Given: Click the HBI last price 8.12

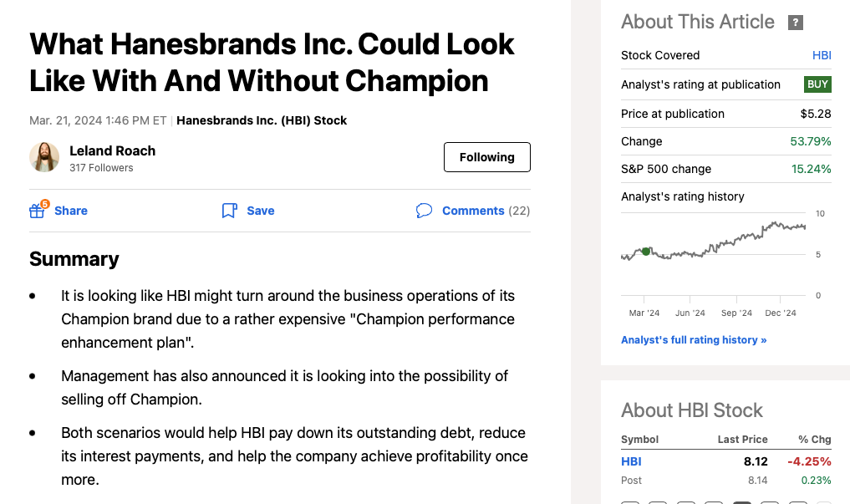Looking at the screenshot, I should pos(756,461).
